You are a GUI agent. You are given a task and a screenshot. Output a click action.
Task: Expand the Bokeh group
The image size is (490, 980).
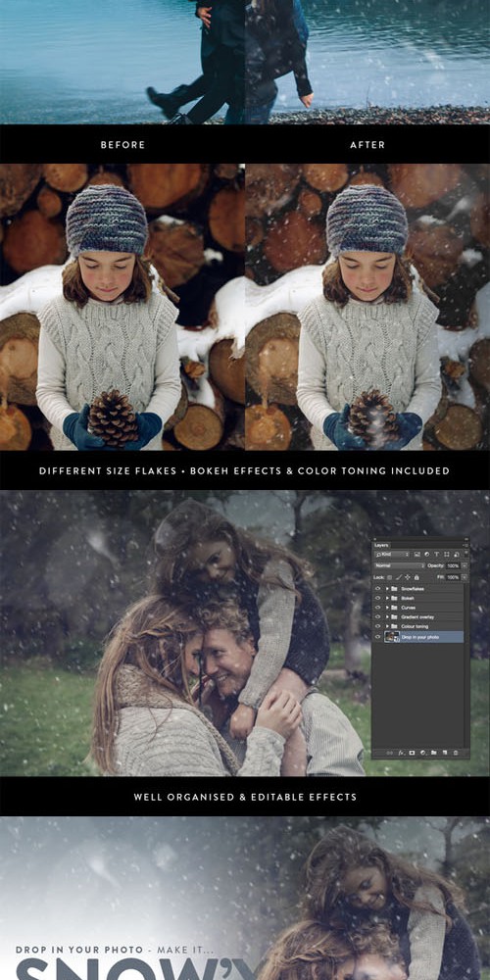[387, 598]
